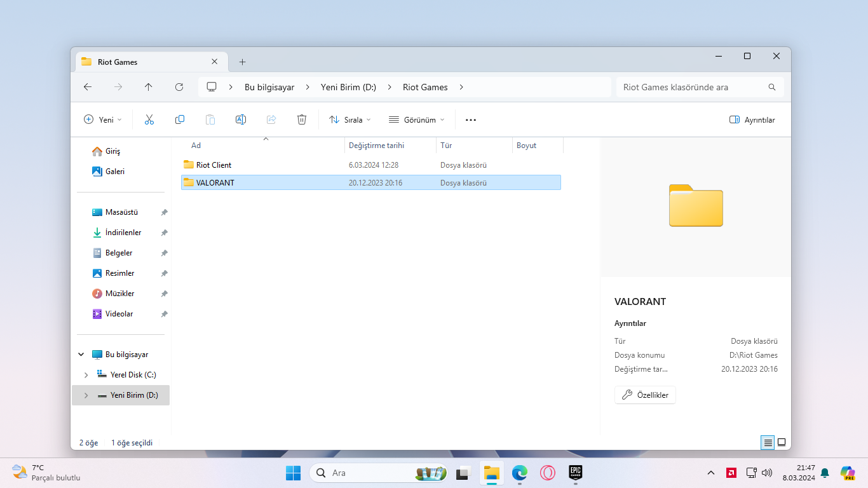The height and width of the screenshot is (488, 868).
Task: Unpin Belgeler from quick access
Action: [x=164, y=253]
